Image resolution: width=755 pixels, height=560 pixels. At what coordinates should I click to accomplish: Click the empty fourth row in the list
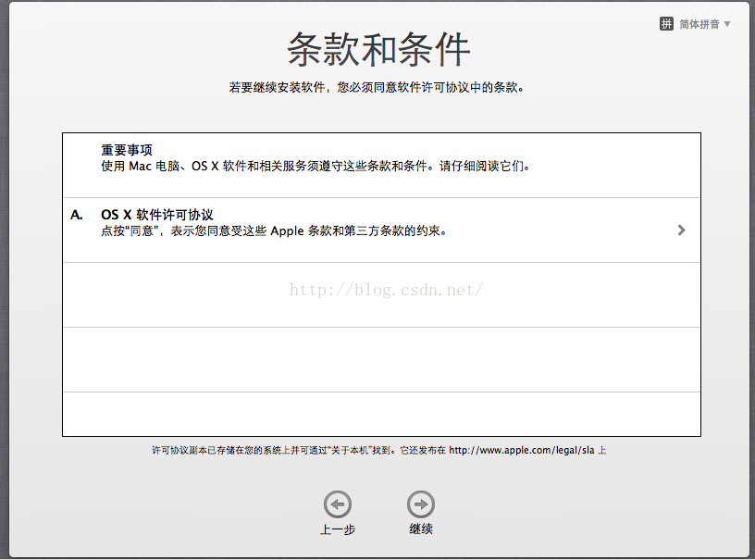(381, 359)
